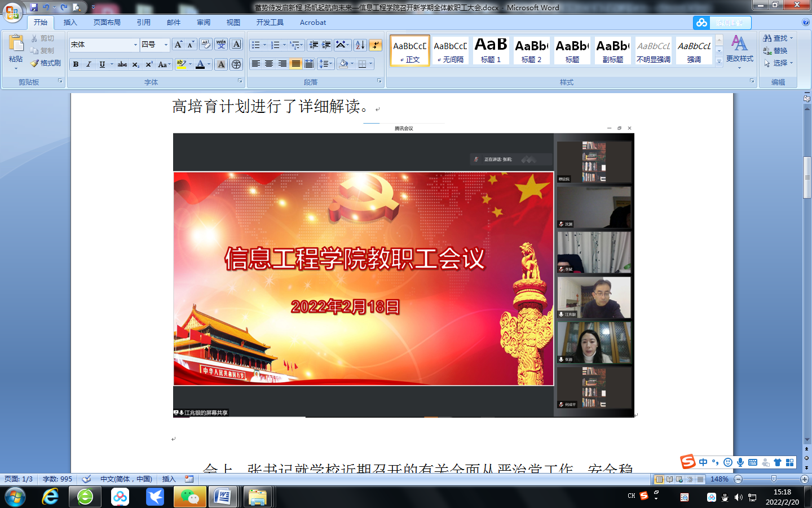Image resolution: width=812 pixels, height=508 pixels.
Task: Open WeChat from the Windows taskbar
Action: (x=189, y=497)
